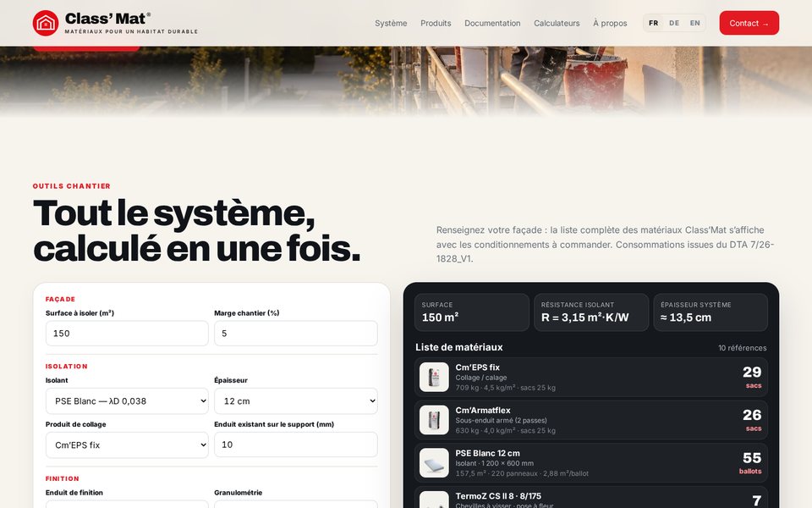Switch language to EN
Screen dimensions: 812x508
click(x=695, y=24)
